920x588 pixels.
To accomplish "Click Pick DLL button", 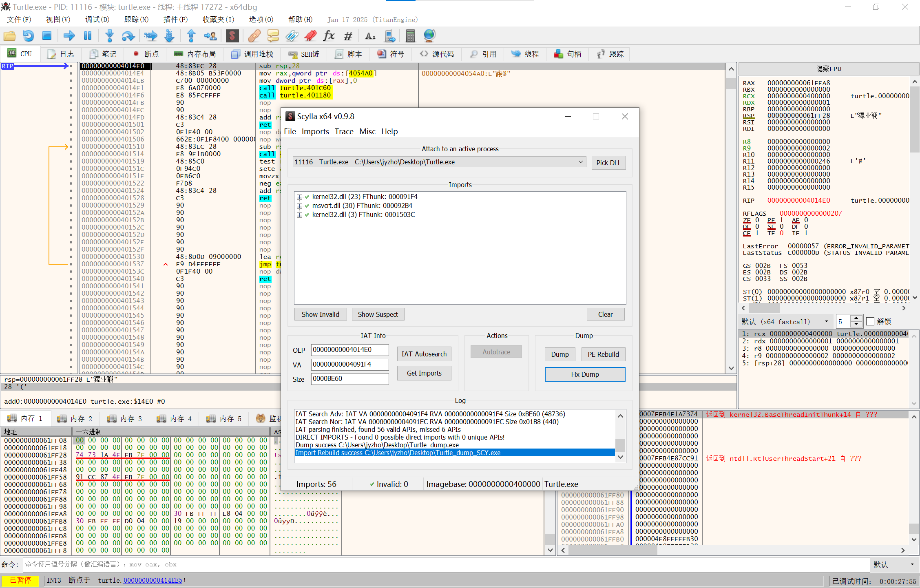I will (608, 162).
